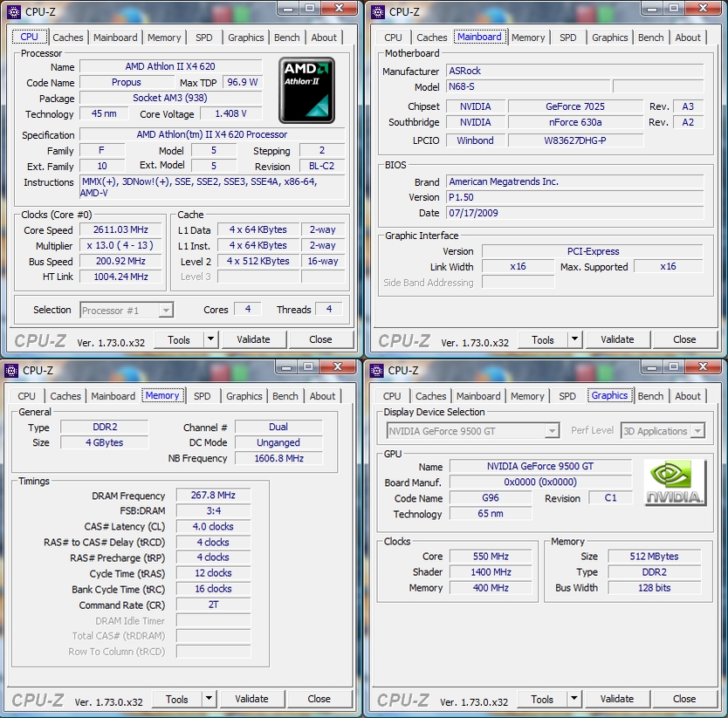Click the HT Link 1004.24 MHz value

[120, 277]
